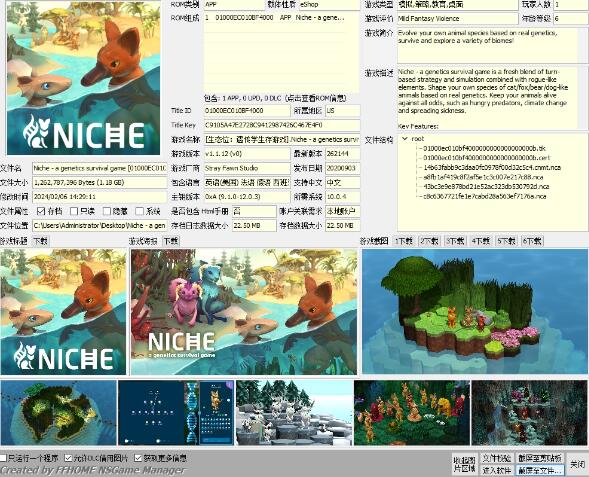Screen dimensions: 589x477
Task: Click the 游戏版本 field showing v1.1.12
Action: pos(247,154)
